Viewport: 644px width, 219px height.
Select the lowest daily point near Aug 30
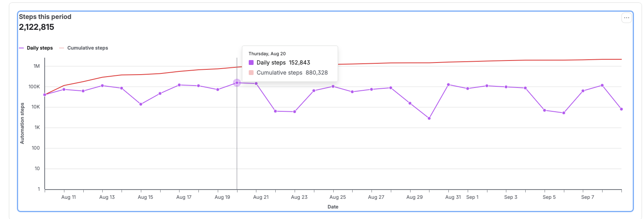(429, 118)
